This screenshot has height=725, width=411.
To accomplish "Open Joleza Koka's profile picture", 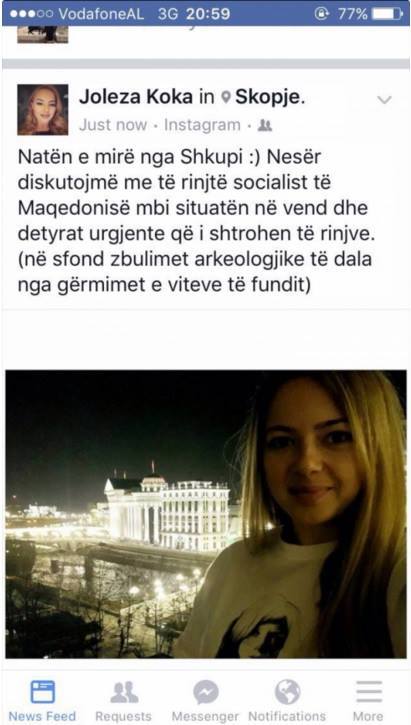I will pos(43,110).
